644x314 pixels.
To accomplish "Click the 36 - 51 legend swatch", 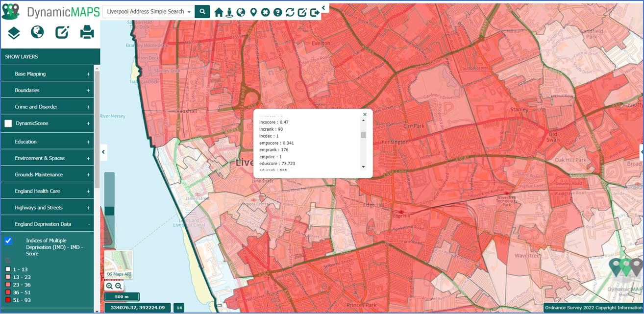I will tap(7, 292).
